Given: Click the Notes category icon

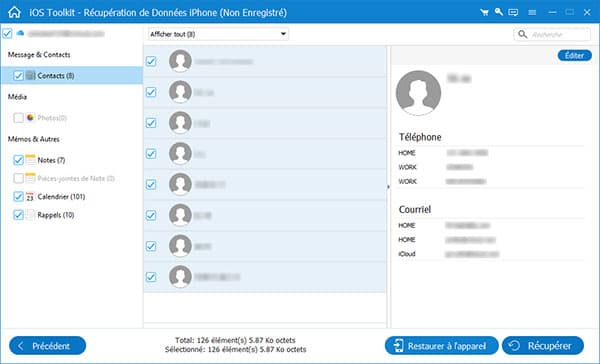Looking at the screenshot, I should (x=30, y=160).
